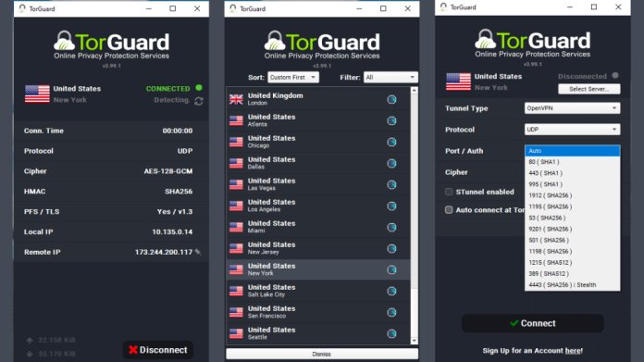644x362 pixels.
Task: Click the Dismiss button under server list
Action: (x=322, y=354)
